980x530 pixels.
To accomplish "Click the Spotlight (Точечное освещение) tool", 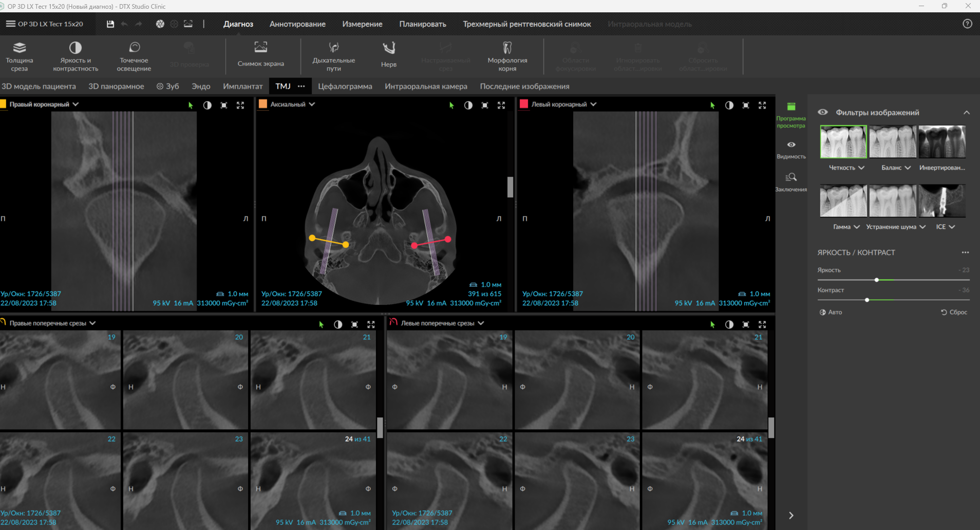I will [134, 56].
